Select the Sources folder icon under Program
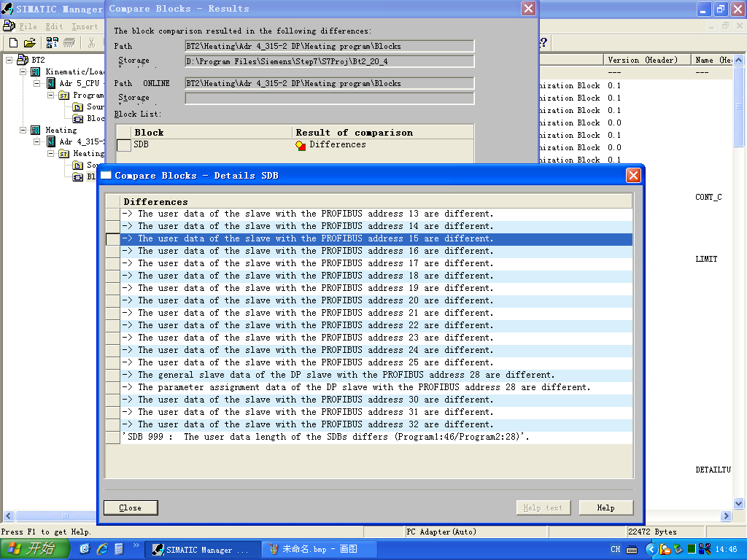The width and height of the screenshot is (747, 560). (x=77, y=106)
